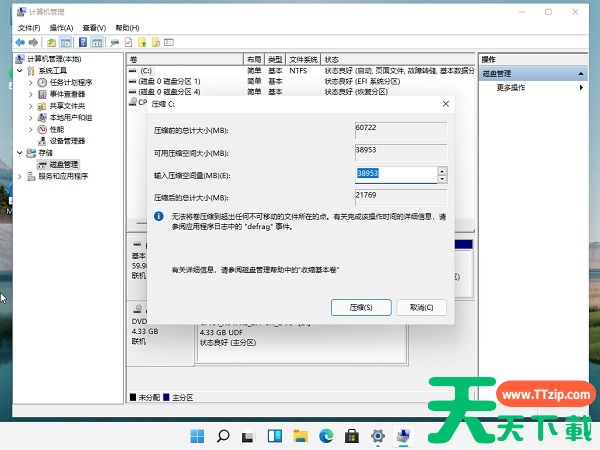The width and height of the screenshot is (600, 450).
Task: Select 事件查看器 in the tree
Action: coord(67,94)
